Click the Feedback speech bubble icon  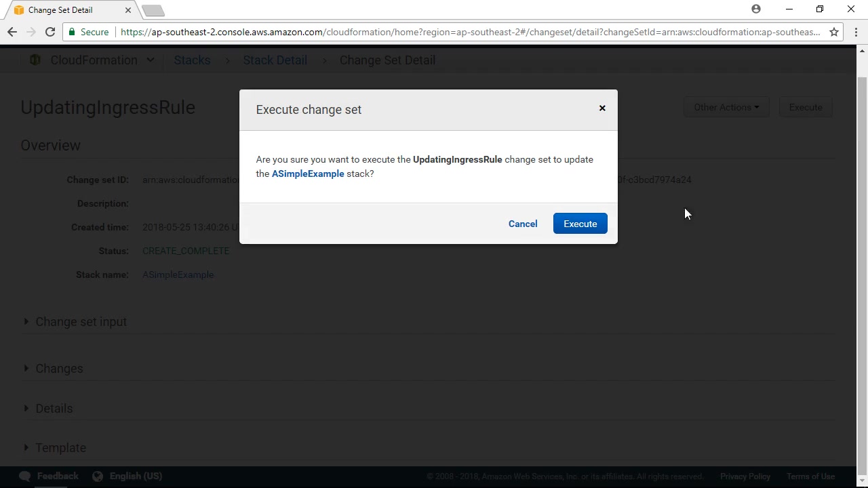pyautogui.click(x=25, y=476)
